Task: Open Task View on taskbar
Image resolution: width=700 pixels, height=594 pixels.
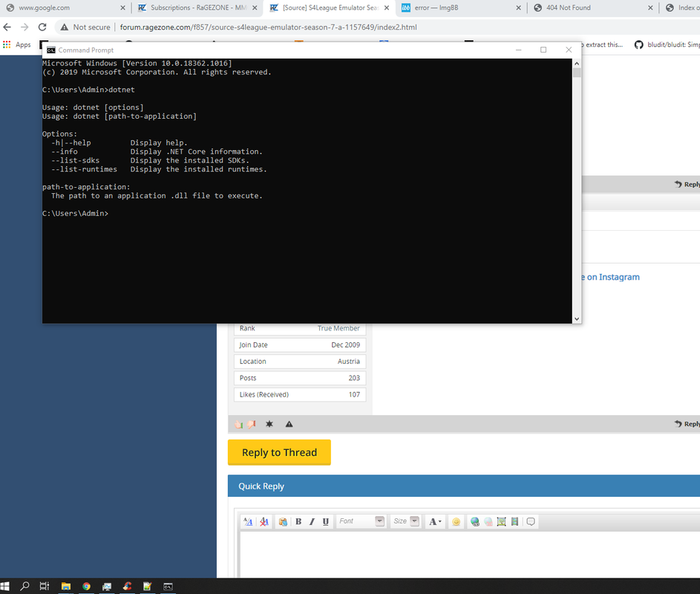Action: (45, 586)
